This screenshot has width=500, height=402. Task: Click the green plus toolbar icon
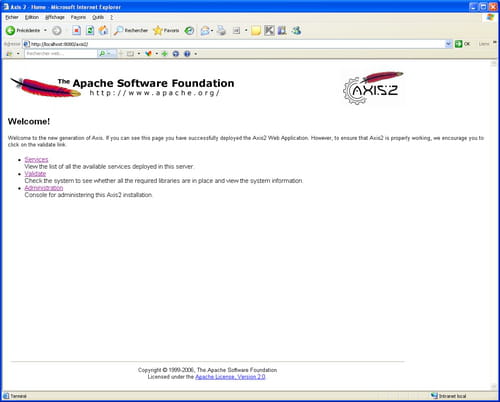(x=164, y=54)
